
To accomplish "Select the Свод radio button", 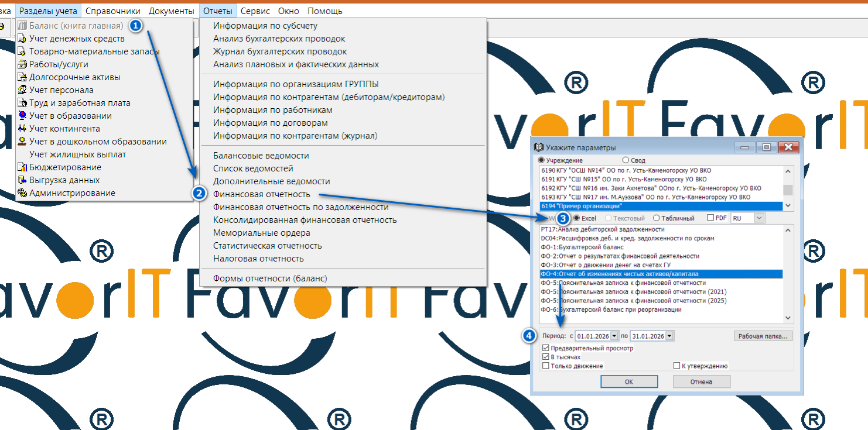I will click(x=626, y=160).
